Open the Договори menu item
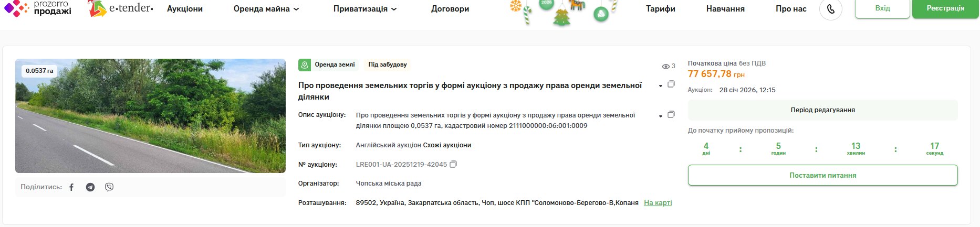Image resolution: width=980 pixels, height=227 pixels. 450,9
